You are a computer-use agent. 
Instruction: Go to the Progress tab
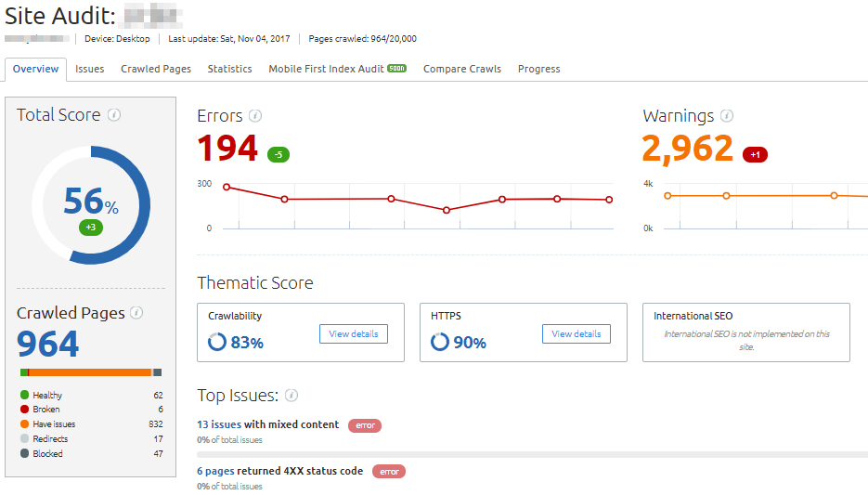click(538, 69)
